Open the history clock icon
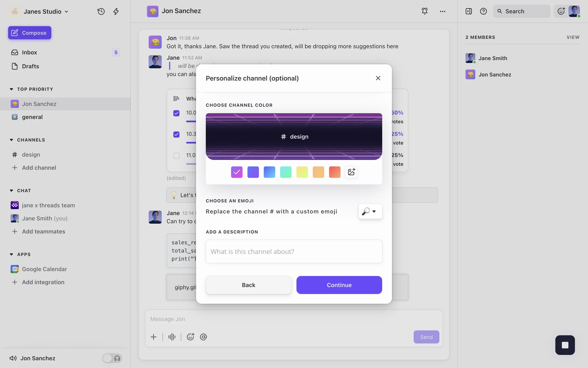Viewport: 588px width, 368px height. 101,11
